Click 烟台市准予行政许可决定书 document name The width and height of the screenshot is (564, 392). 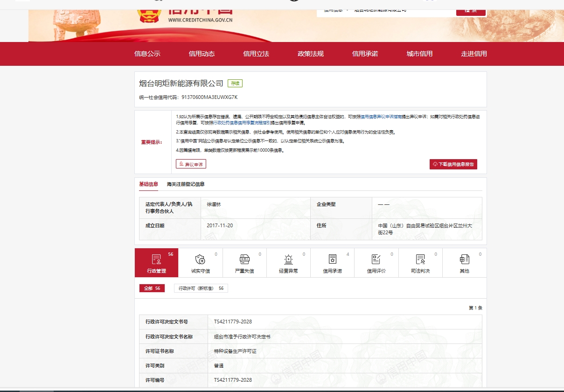click(242, 336)
